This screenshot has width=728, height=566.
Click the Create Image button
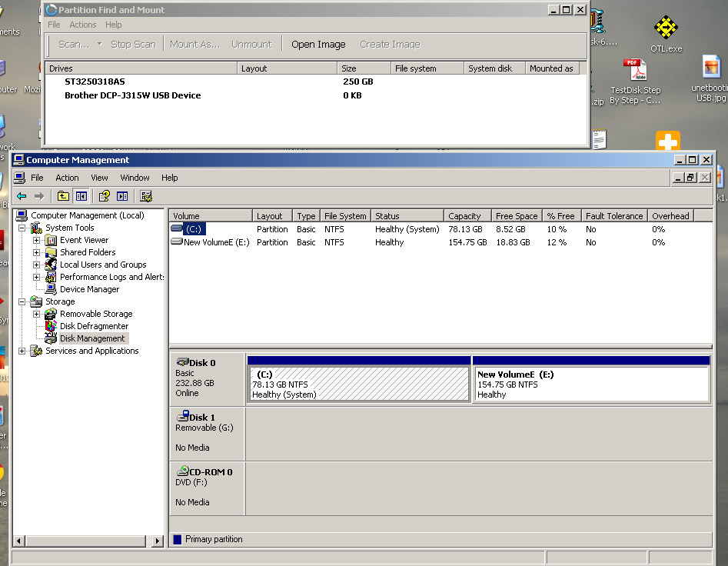(390, 44)
